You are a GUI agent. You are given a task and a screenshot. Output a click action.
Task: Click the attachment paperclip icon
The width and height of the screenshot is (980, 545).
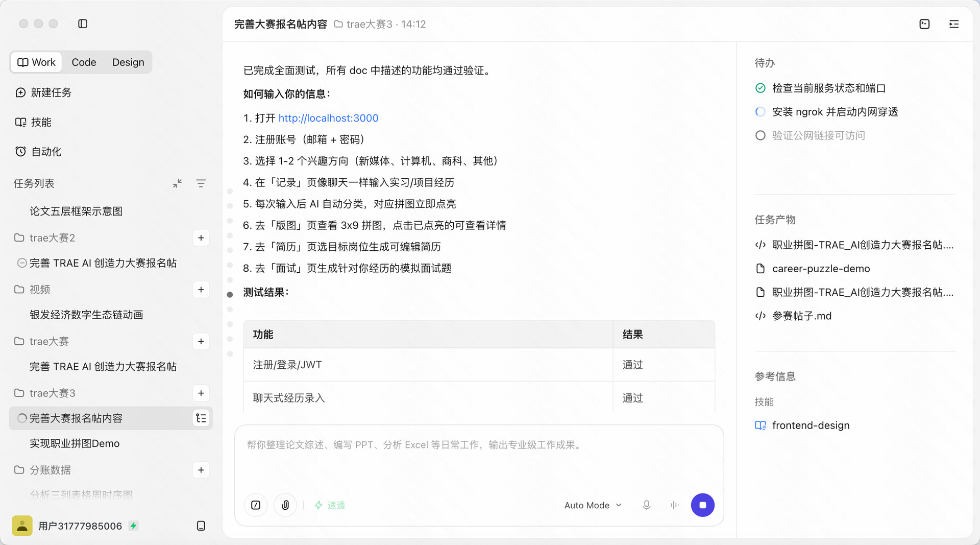click(285, 505)
